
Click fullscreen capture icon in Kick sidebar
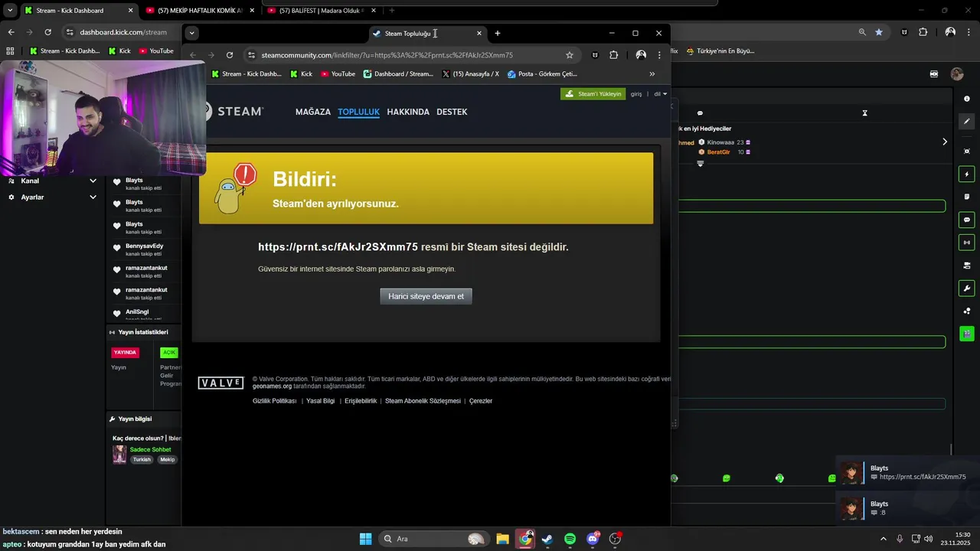point(967,151)
